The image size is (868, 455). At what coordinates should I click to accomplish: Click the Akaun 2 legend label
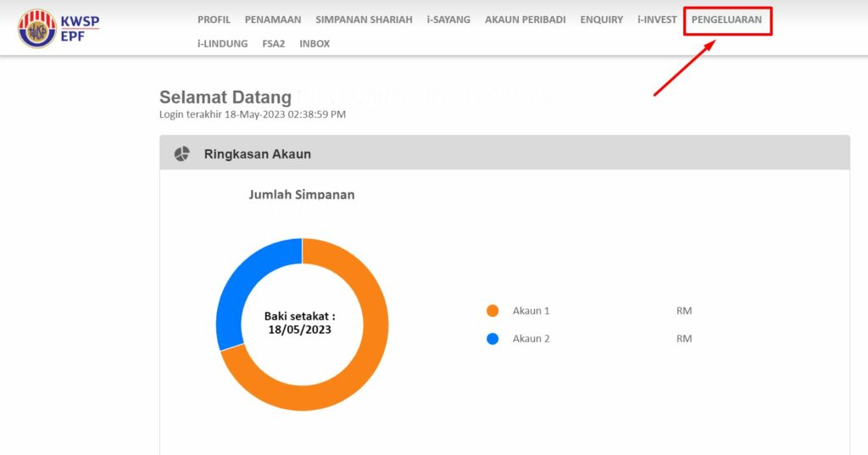(x=531, y=338)
